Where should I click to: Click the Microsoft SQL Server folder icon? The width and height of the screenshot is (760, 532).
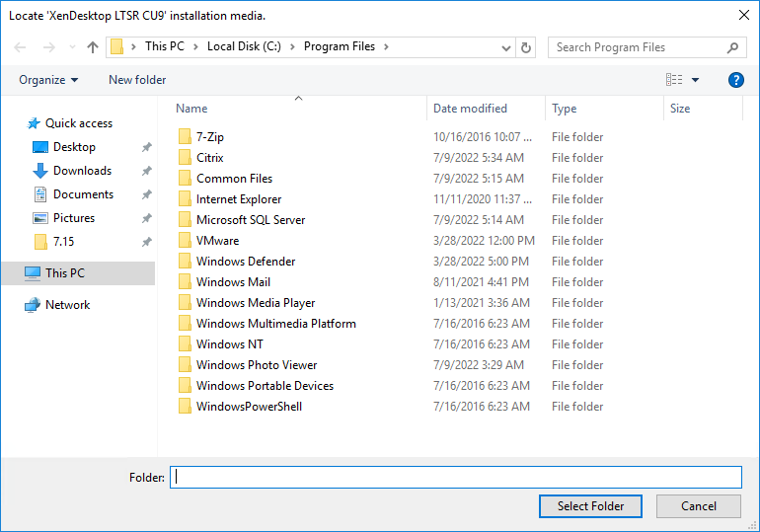pyautogui.click(x=185, y=219)
